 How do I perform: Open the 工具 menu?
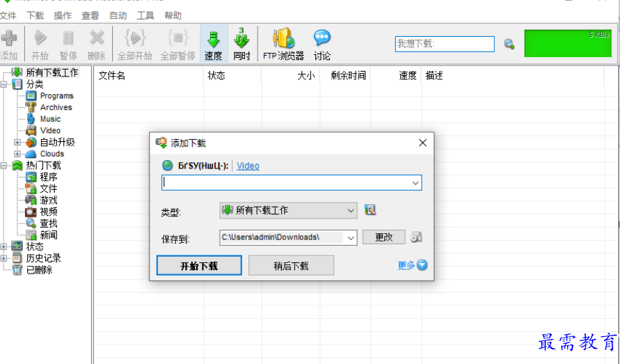tap(145, 15)
